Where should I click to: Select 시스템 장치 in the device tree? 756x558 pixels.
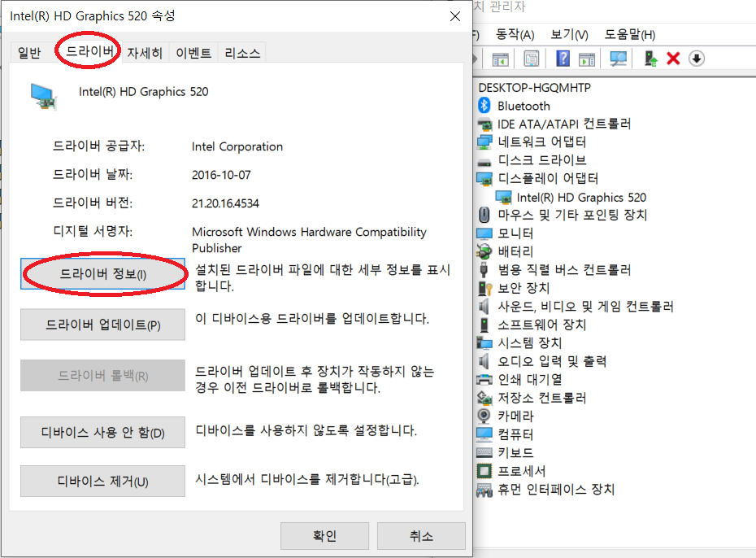[530, 343]
